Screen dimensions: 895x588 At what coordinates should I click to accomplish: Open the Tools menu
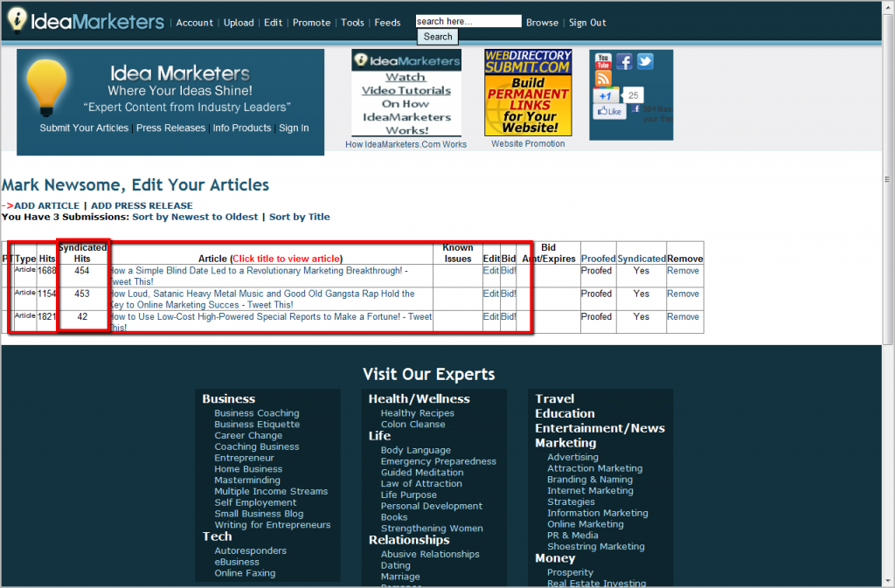tap(352, 23)
